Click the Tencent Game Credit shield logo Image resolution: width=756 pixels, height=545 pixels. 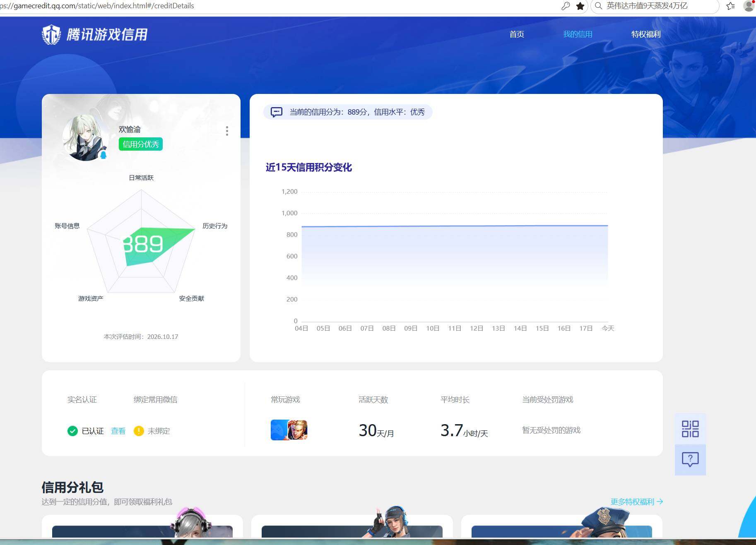[51, 34]
